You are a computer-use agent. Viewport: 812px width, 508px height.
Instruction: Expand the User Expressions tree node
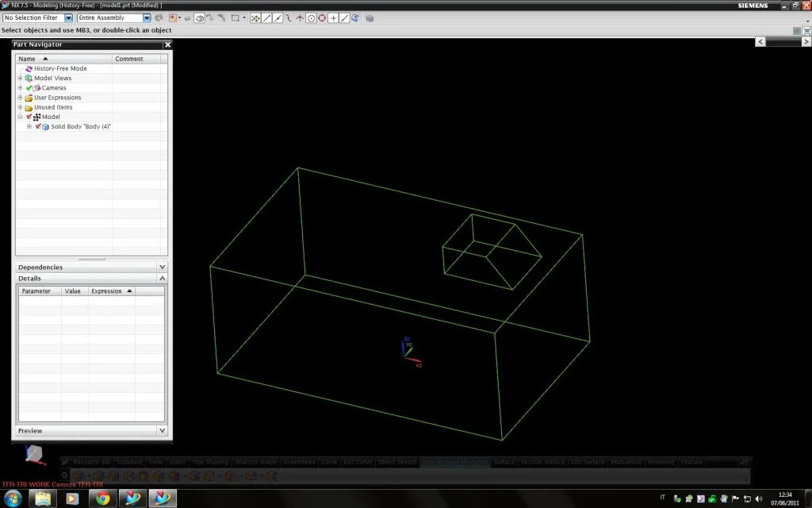pyautogui.click(x=20, y=98)
